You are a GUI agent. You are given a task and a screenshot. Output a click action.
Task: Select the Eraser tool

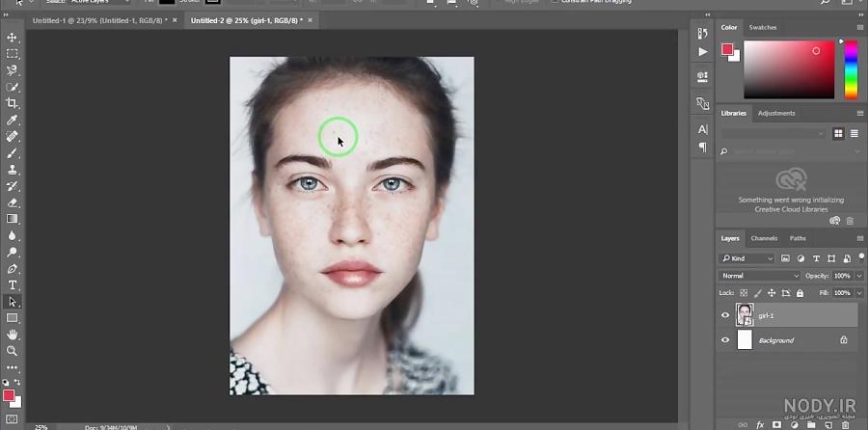[12, 202]
